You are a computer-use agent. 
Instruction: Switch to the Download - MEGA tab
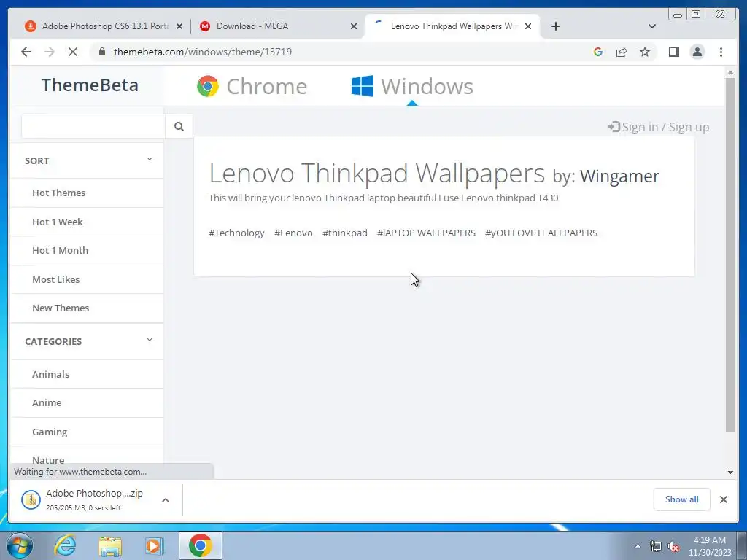pos(276,26)
